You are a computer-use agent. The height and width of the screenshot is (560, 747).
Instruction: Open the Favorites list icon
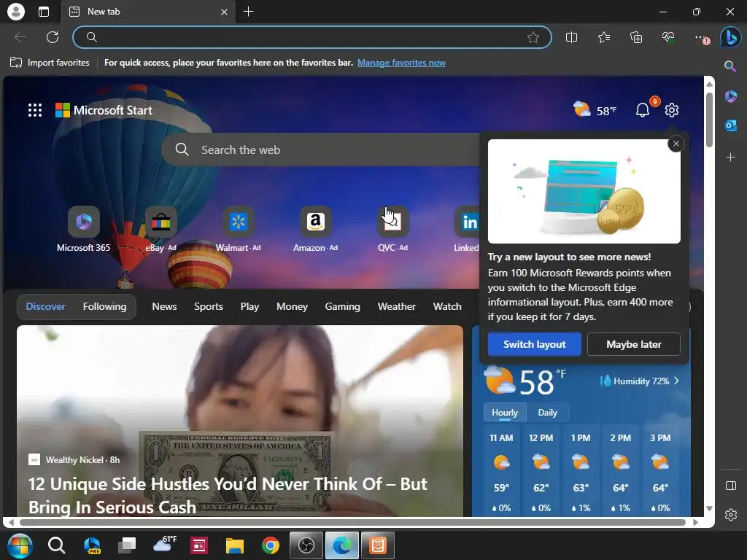pyautogui.click(x=603, y=37)
